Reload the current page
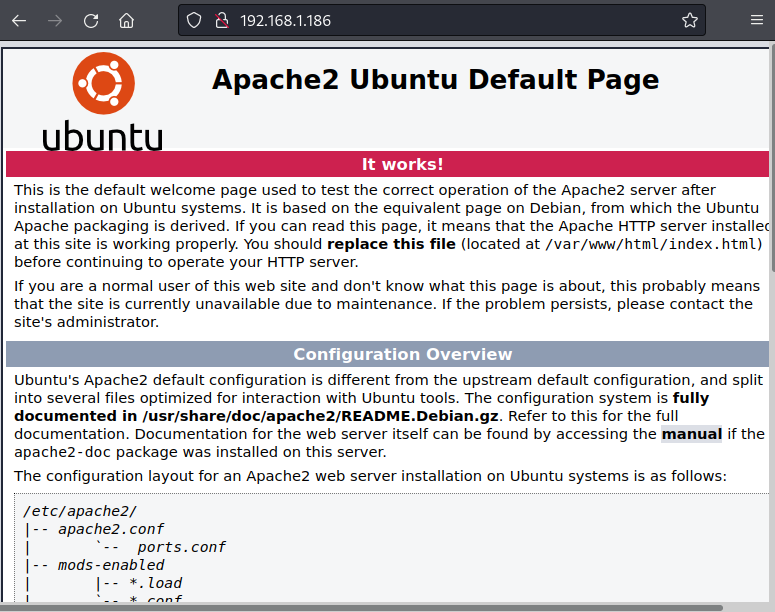Screen dimensions: 775x612 coord(91,21)
